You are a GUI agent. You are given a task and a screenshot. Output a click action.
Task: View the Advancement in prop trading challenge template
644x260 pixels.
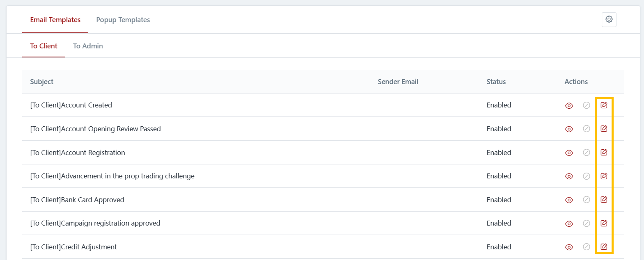[x=569, y=176]
